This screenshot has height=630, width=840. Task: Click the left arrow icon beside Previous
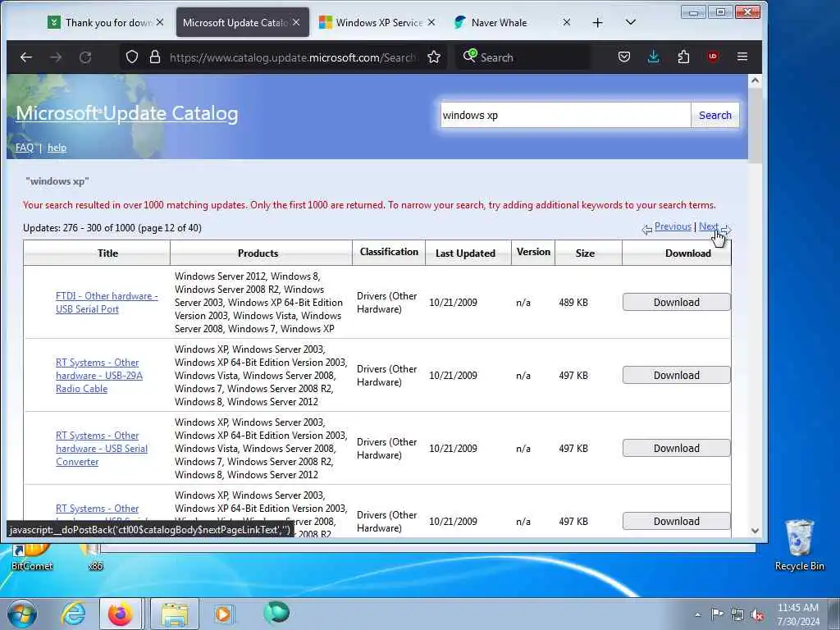click(x=647, y=230)
